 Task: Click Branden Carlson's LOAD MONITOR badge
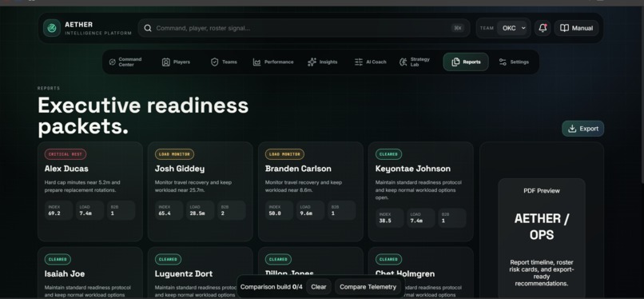[284, 154]
